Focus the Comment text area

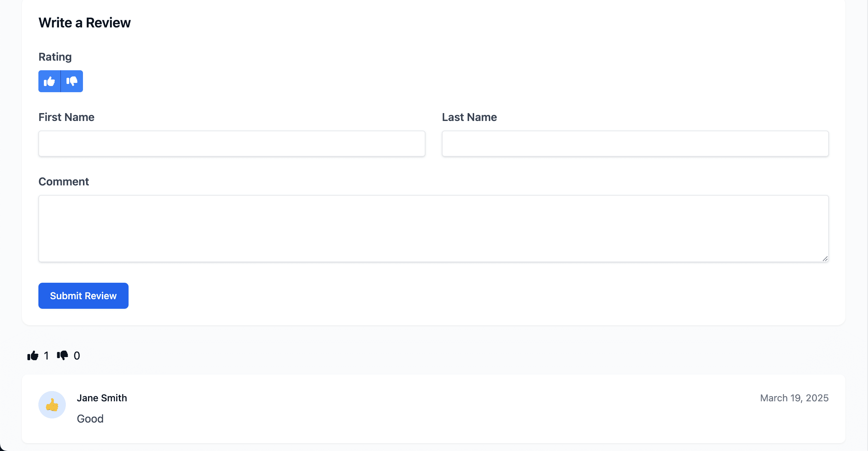tap(434, 228)
